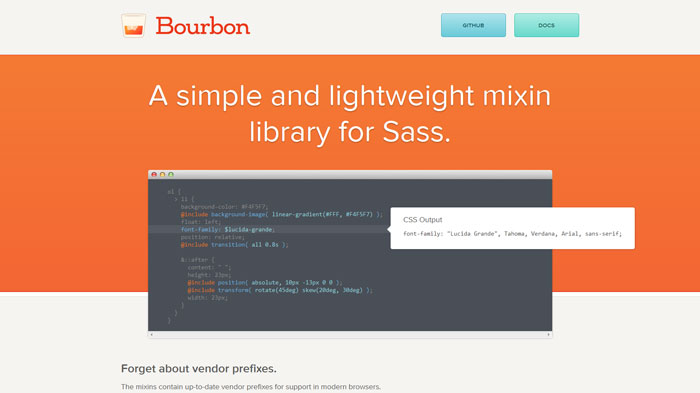700x393 pixels.
Task: Click the left arrow of the code scrollbar
Action: [151, 334]
